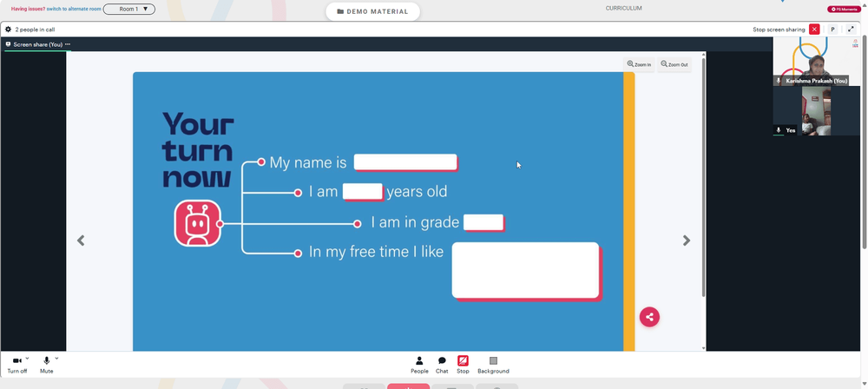Open the Room 1 dropdown

pos(129,9)
